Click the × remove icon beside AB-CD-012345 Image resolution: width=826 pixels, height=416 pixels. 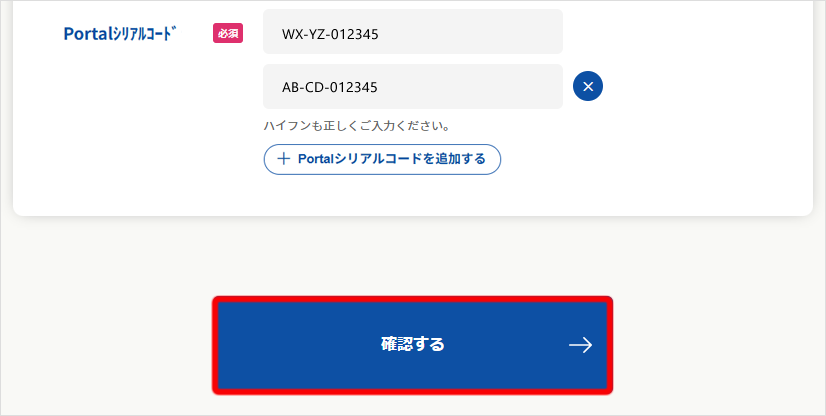click(588, 87)
